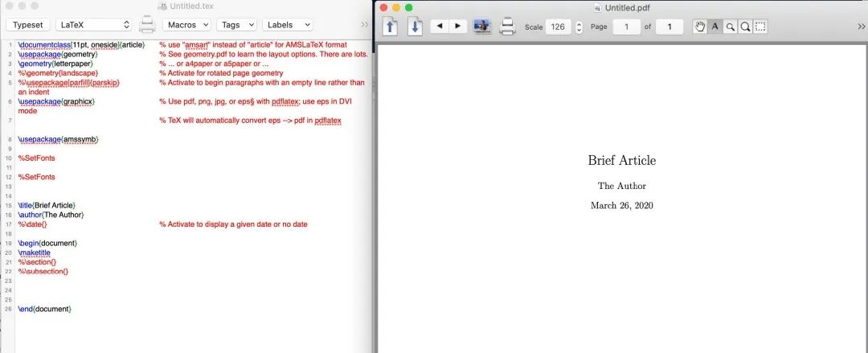Click the Scale value field showing 126
The height and width of the screenshot is (353, 868).
(558, 27)
